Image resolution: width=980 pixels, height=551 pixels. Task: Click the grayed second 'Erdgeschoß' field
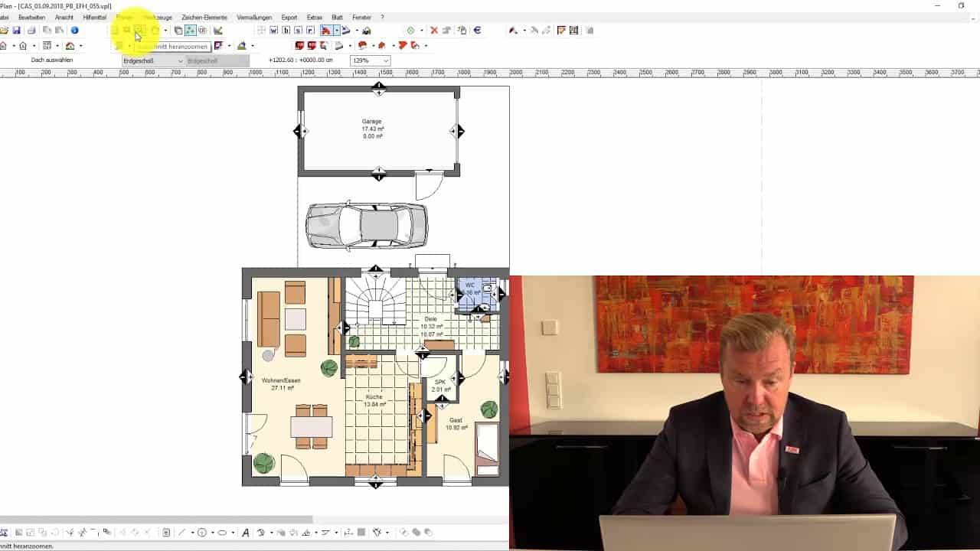click(x=217, y=60)
